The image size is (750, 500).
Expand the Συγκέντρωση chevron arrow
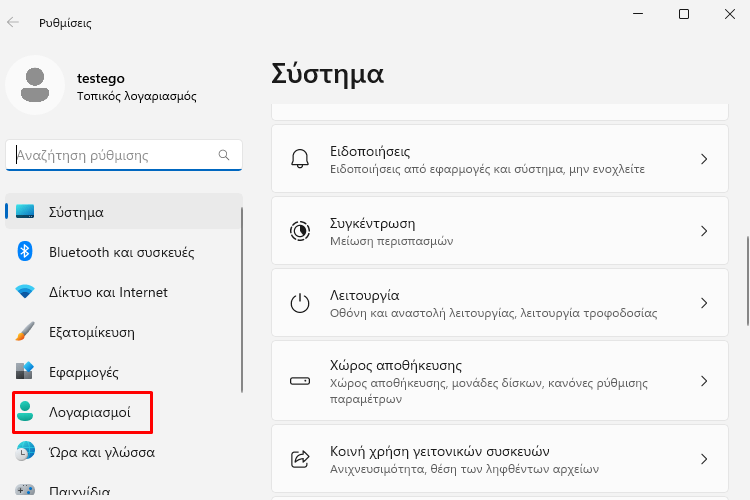[704, 231]
